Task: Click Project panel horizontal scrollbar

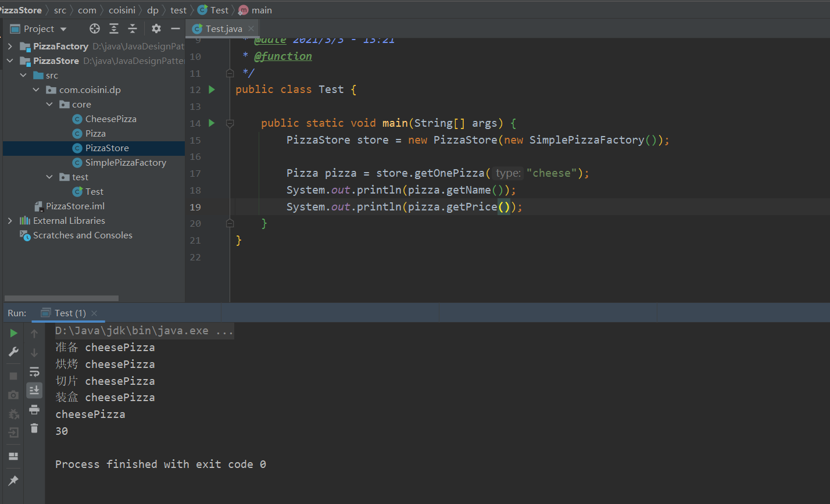Action: pos(61,298)
